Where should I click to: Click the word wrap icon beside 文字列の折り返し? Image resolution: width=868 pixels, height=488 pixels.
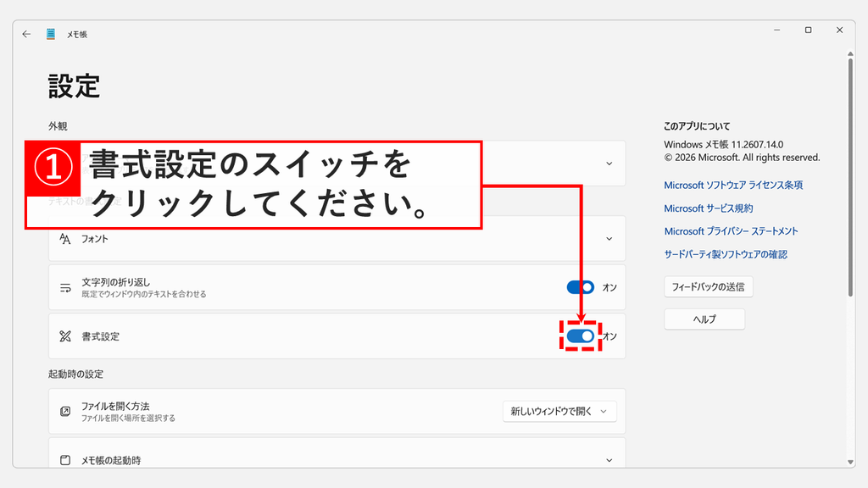coord(65,288)
